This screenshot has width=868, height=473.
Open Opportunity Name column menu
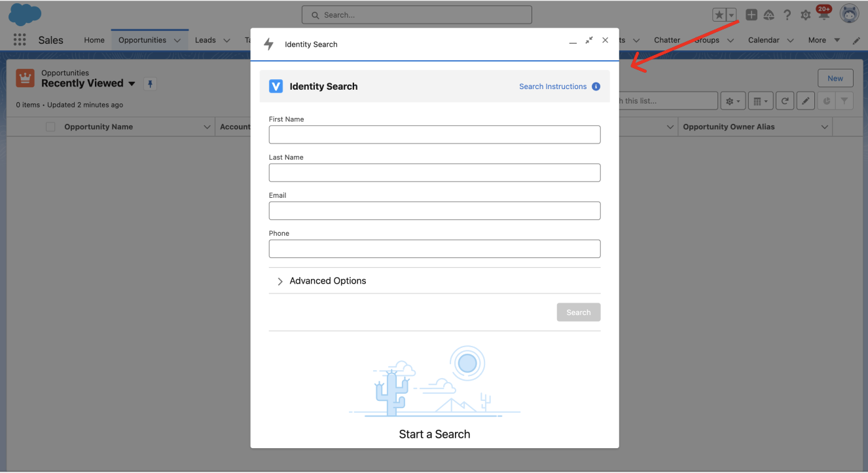point(207,127)
